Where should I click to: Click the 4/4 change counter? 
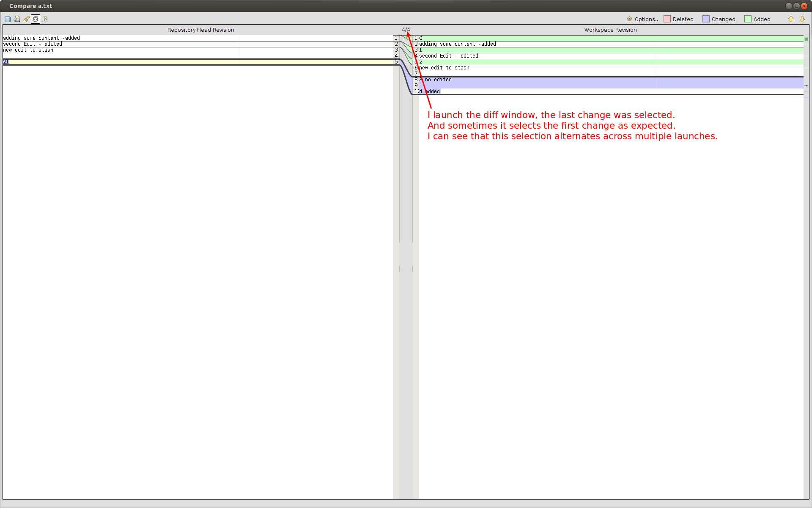tap(406, 29)
